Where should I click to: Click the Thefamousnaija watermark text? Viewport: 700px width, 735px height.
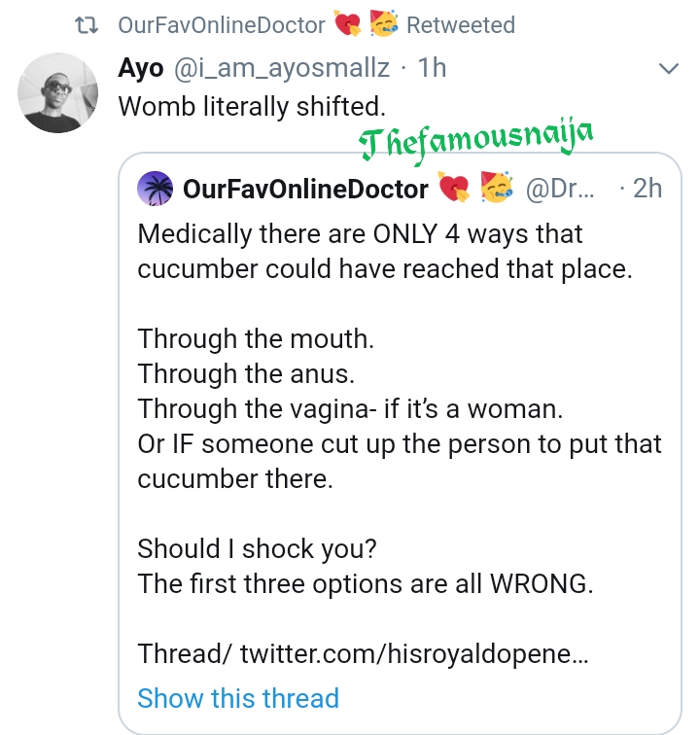pyautogui.click(x=474, y=142)
